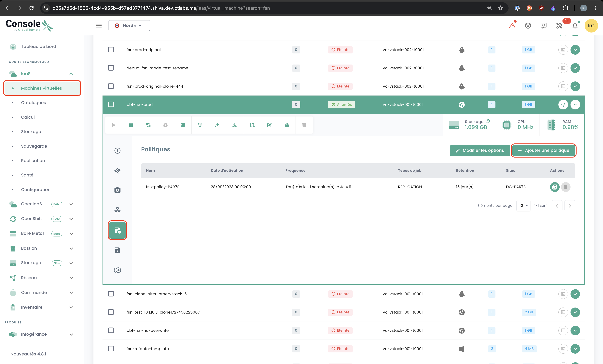Go to Tableau de bord
The width and height of the screenshot is (603, 364).
(x=38, y=47)
